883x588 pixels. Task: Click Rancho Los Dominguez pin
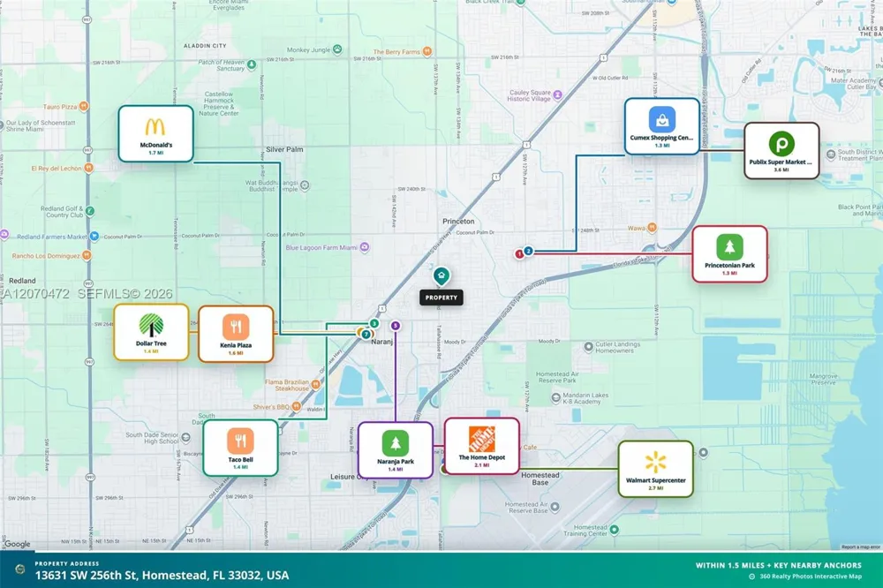point(87,256)
